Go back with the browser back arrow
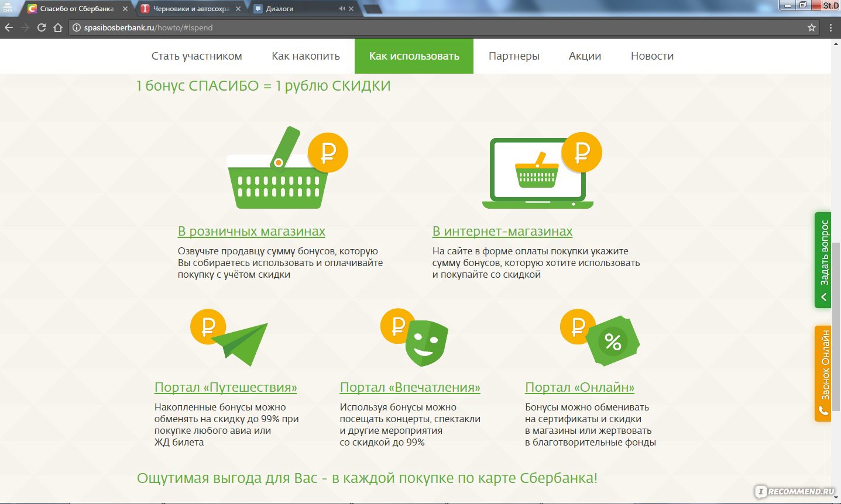Screen dimensions: 841x504 pos(9,27)
